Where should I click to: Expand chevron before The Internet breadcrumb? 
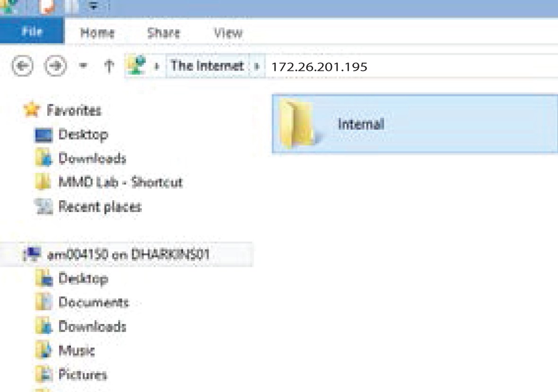(x=157, y=66)
